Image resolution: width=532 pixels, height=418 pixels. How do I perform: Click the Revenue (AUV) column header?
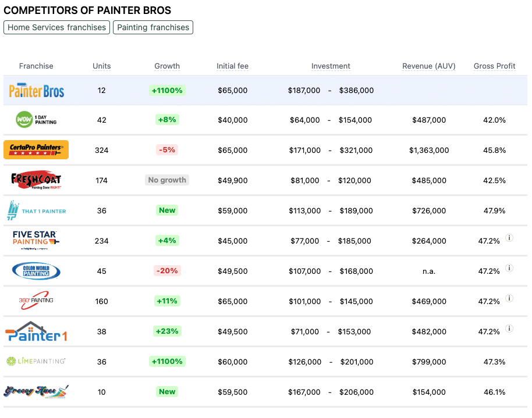pos(429,66)
